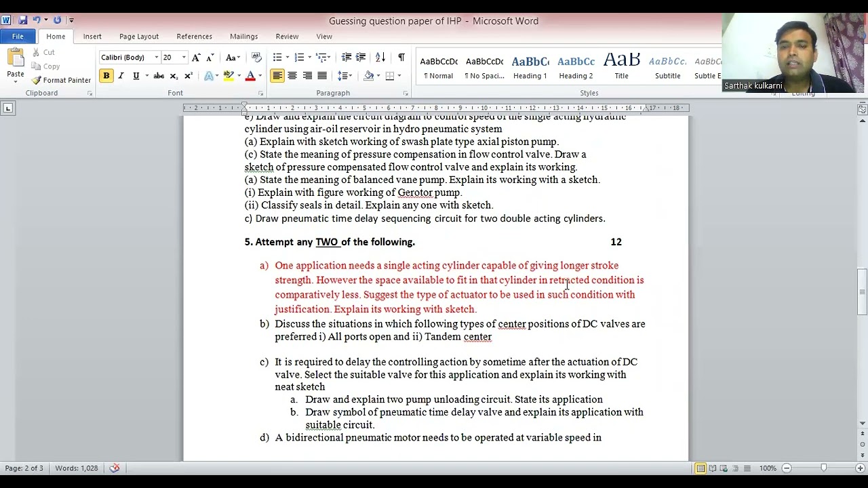Switch to the Page Layout tab

[139, 37]
